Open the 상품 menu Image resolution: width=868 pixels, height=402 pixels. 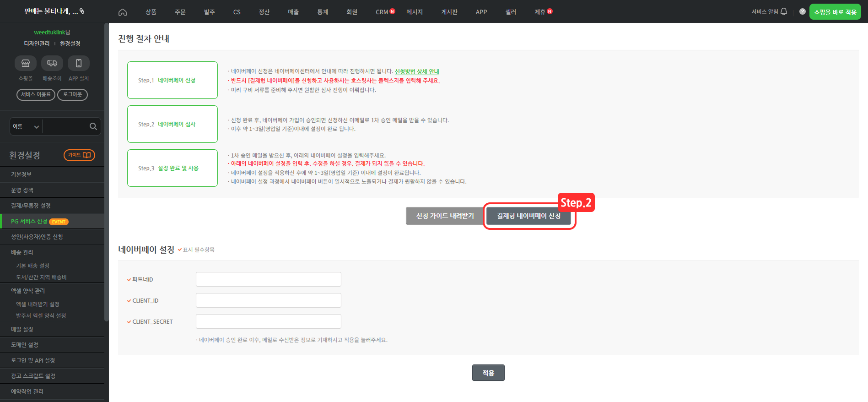151,12
